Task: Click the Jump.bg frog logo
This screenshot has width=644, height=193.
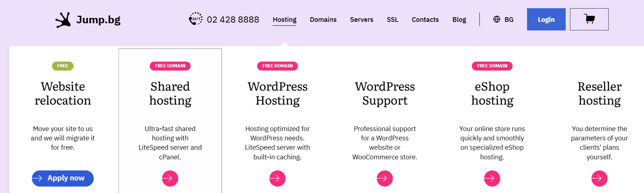Action: coord(63,20)
